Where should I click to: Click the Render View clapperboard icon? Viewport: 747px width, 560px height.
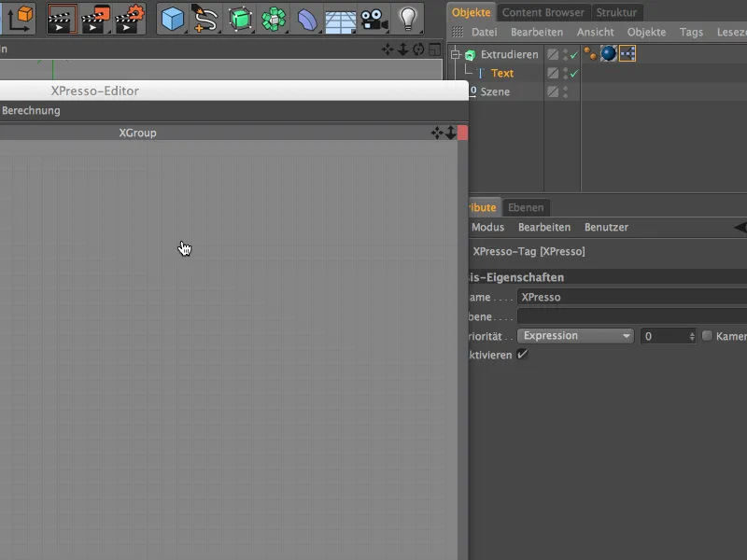(x=62, y=19)
